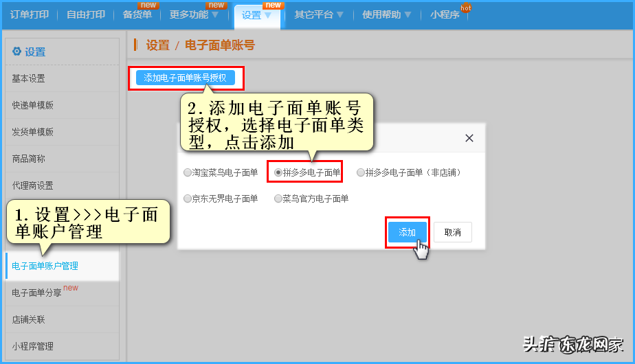Open 小程序管理 in the sidebar
635x364 pixels.
pyautogui.click(x=63, y=346)
